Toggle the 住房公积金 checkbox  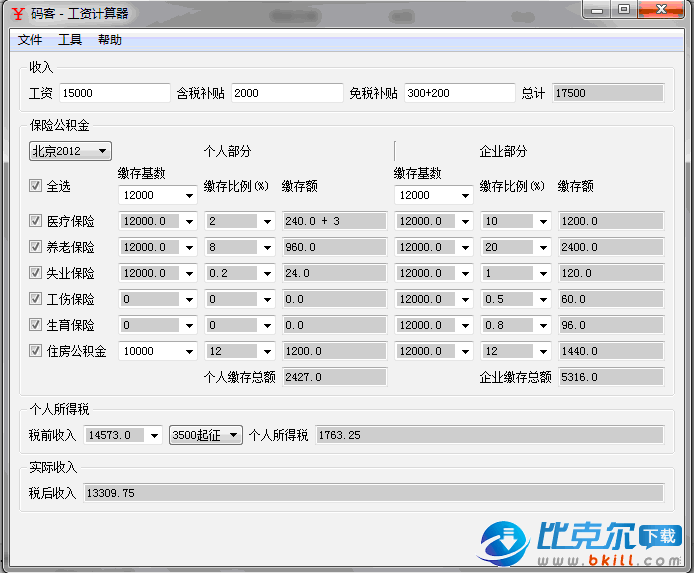(36, 351)
